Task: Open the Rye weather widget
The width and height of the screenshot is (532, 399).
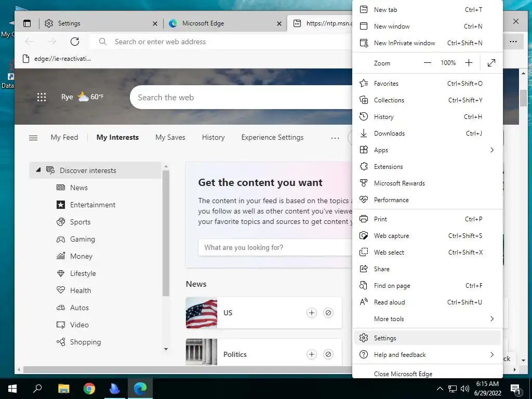Action: click(83, 97)
